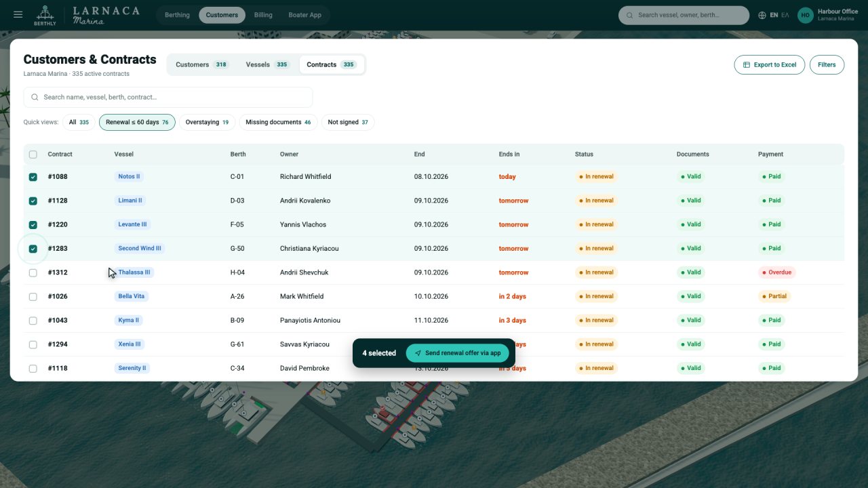Click the Overdue payment badge for #1312
Image resolution: width=868 pixels, height=488 pixels.
pyautogui.click(x=776, y=272)
